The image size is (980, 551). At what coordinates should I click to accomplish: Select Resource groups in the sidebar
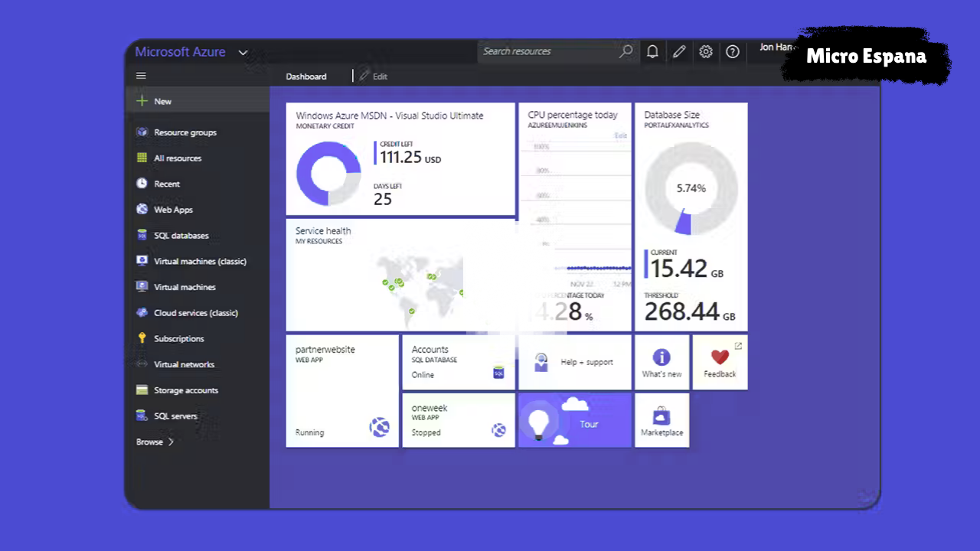(185, 132)
